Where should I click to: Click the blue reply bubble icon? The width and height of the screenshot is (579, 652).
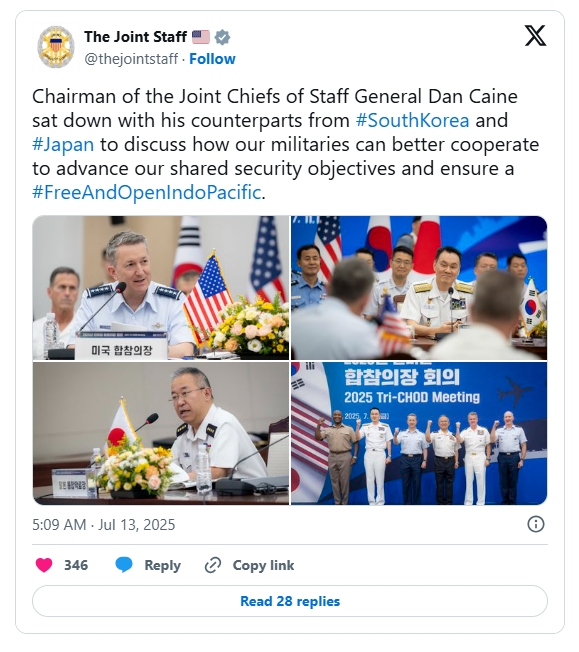[x=124, y=565]
